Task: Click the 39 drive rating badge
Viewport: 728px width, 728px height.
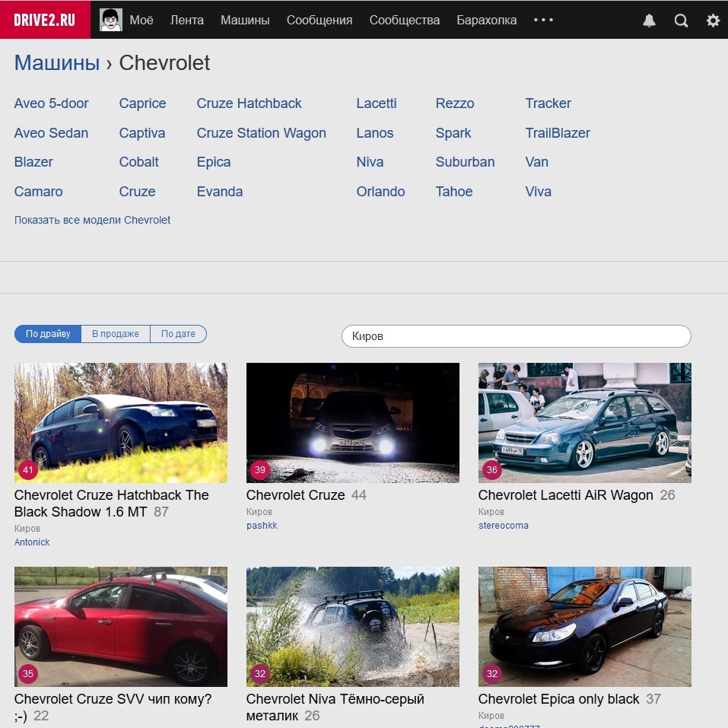Action: click(260, 470)
